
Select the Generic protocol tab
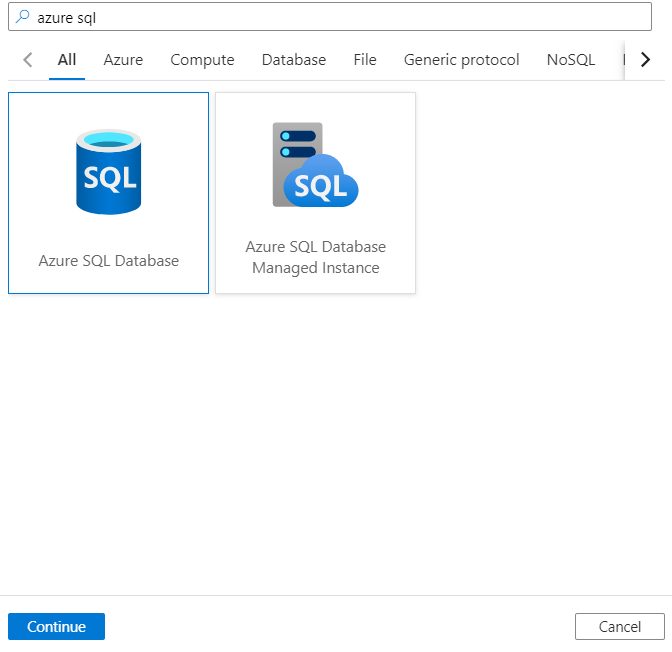(462, 60)
